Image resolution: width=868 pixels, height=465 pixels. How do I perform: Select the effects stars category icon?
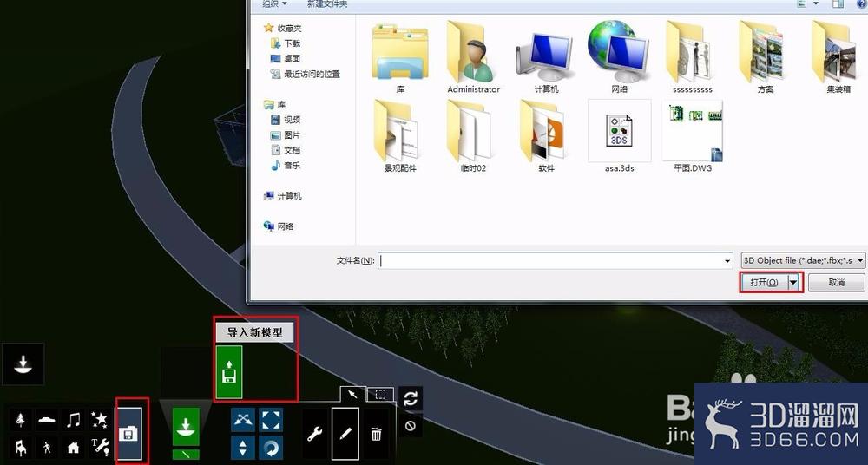pyautogui.click(x=100, y=421)
